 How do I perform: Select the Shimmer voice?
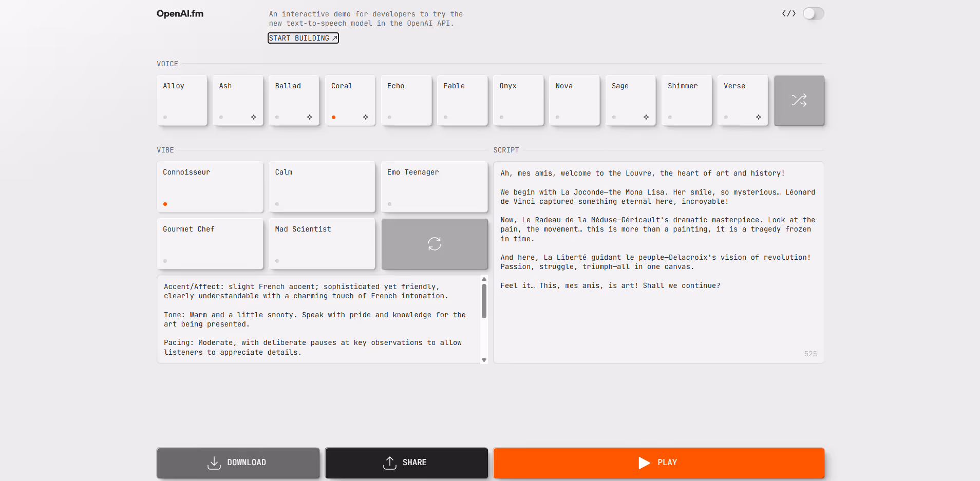click(687, 101)
